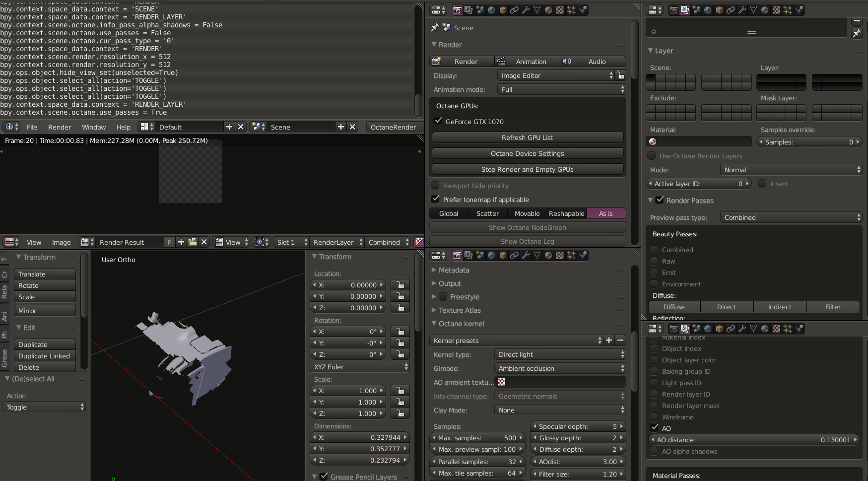This screenshot has width=868, height=481.
Task: Open the Animation mode dropdown set to Full
Action: pyautogui.click(x=561, y=89)
